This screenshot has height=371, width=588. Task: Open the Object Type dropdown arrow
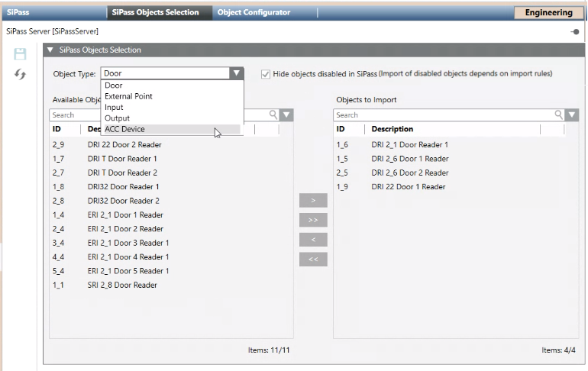pos(237,74)
